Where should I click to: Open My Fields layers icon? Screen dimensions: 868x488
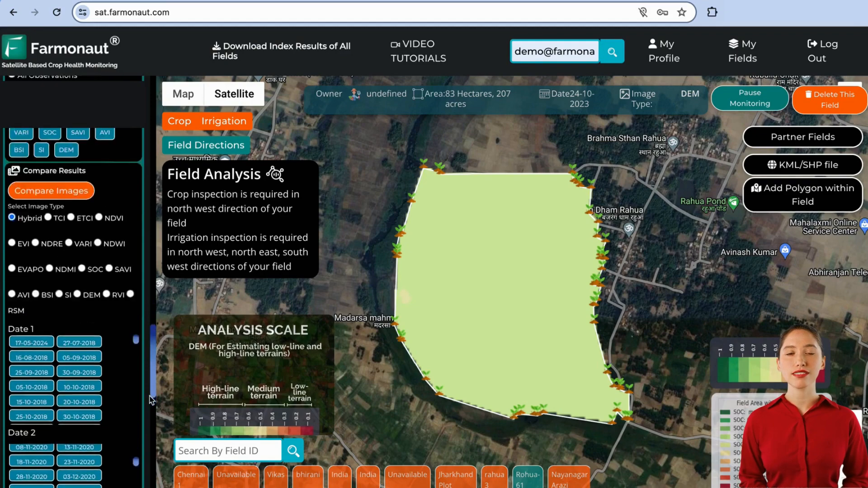click(x=733, y=43)
